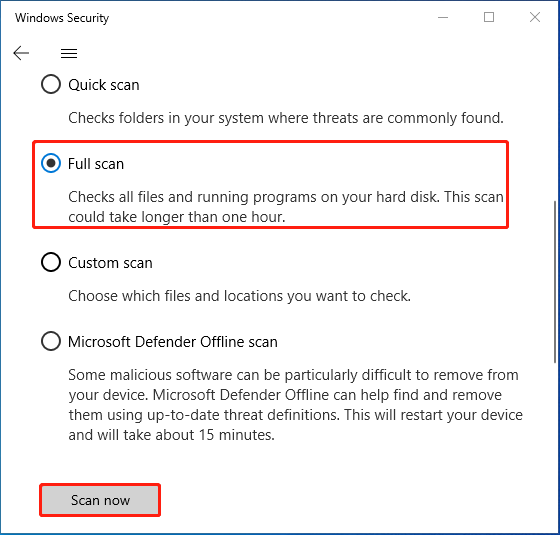
Task: Click the Full scan description text
Action: pos(286,207)
